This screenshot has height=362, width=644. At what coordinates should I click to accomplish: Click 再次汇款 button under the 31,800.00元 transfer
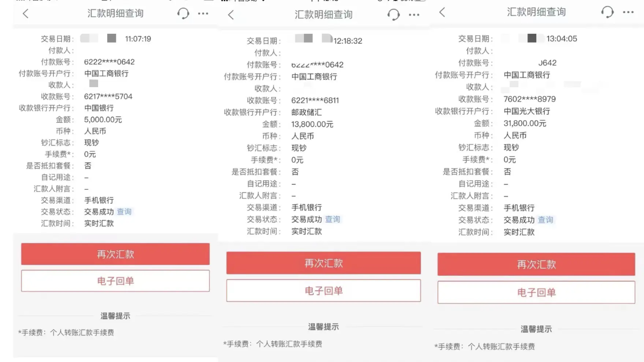click(x=536, y=264)
